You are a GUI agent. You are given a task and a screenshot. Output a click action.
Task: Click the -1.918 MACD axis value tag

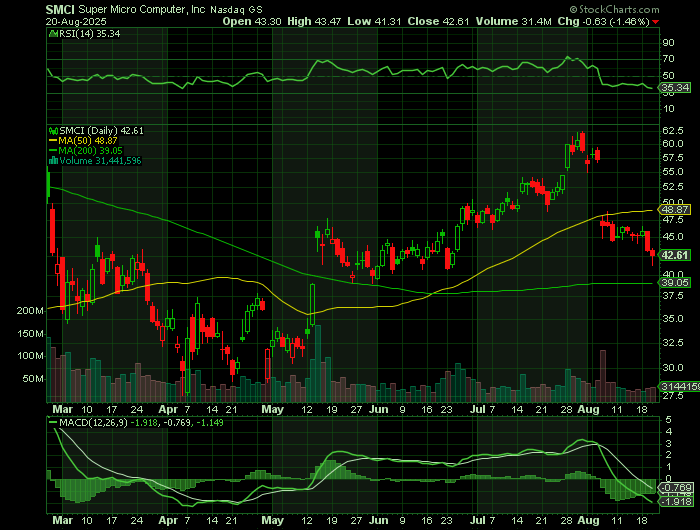[x=677, y=502]
